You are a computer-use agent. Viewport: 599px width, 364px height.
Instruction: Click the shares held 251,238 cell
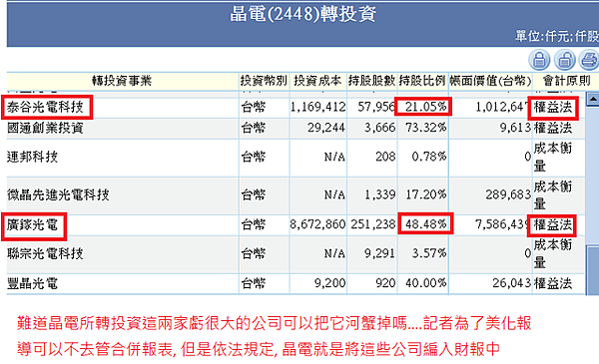click(373, 224)
